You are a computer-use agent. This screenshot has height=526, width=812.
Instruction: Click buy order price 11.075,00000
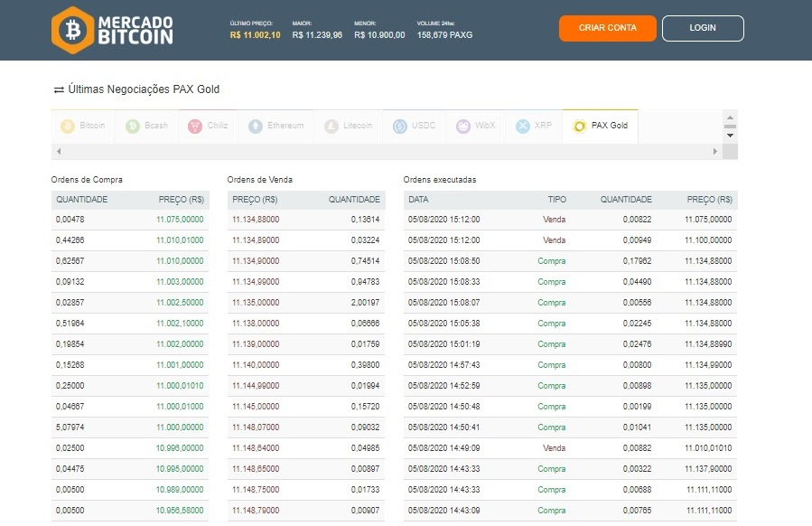click(180, 220)
